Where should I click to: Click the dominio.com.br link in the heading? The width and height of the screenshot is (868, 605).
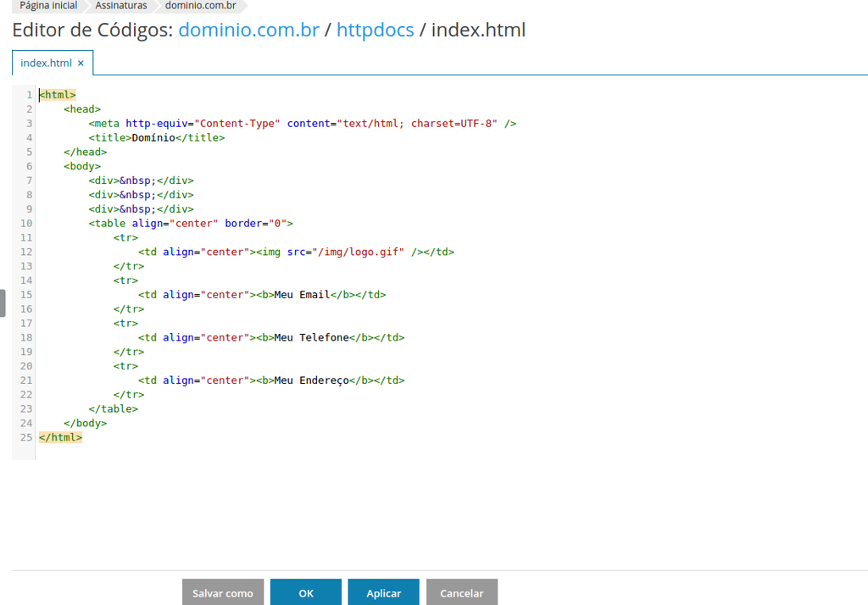248,31
